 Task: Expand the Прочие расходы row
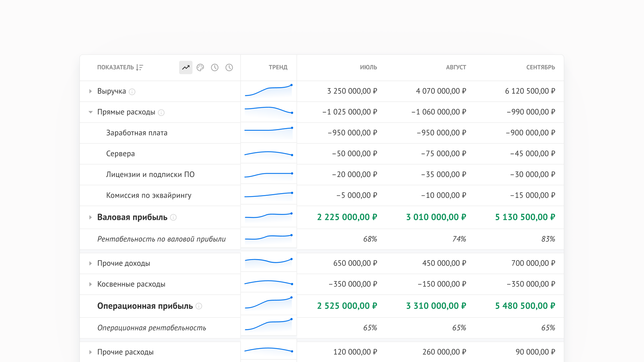90,352
